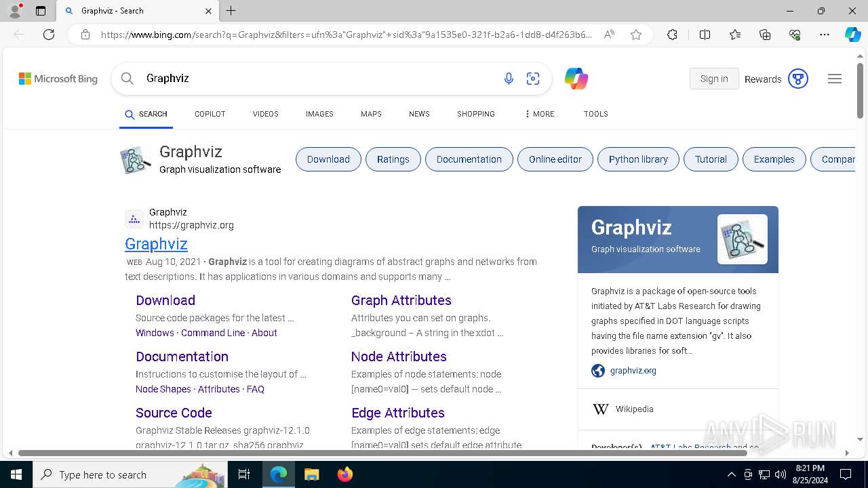Open the volume control in tray
The width and height of the screenshot is (868, 488).
click(781, 474)
